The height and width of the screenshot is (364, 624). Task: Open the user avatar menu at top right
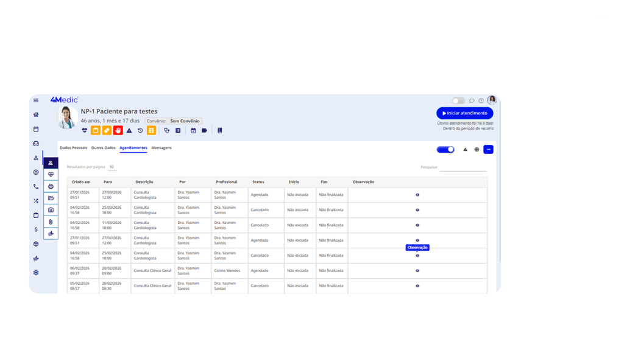[492, 100]
